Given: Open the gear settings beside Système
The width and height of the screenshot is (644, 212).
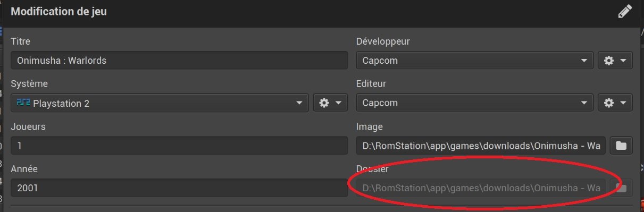Looking at the screenshot, I should tap(324, 103).
